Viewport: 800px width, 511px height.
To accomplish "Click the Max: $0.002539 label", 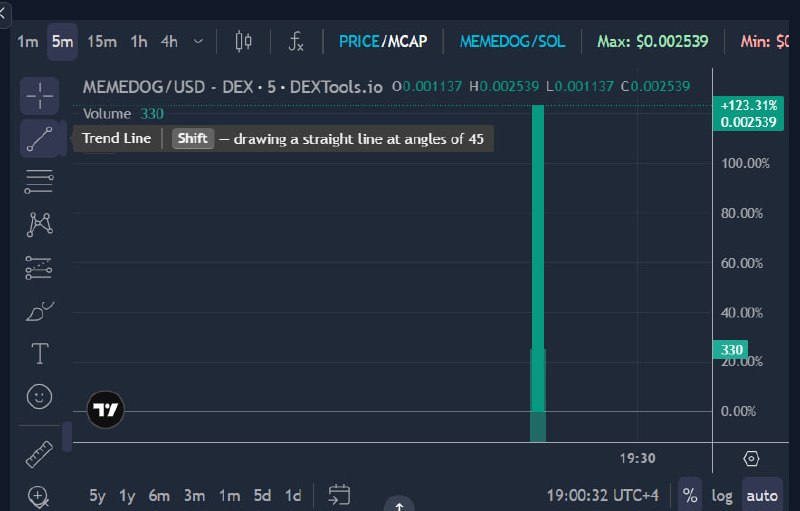I will point(653,41).
